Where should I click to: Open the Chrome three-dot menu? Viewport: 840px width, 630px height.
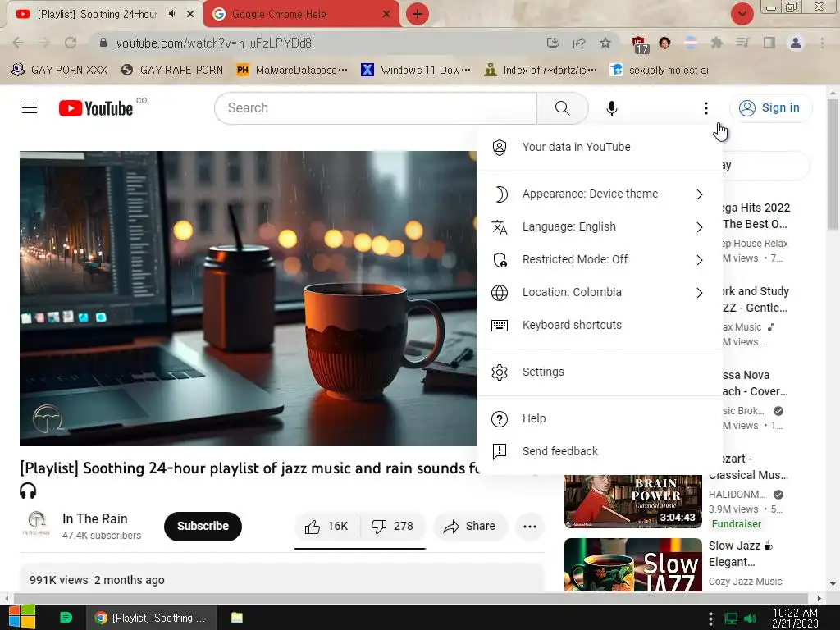point(822,43)
